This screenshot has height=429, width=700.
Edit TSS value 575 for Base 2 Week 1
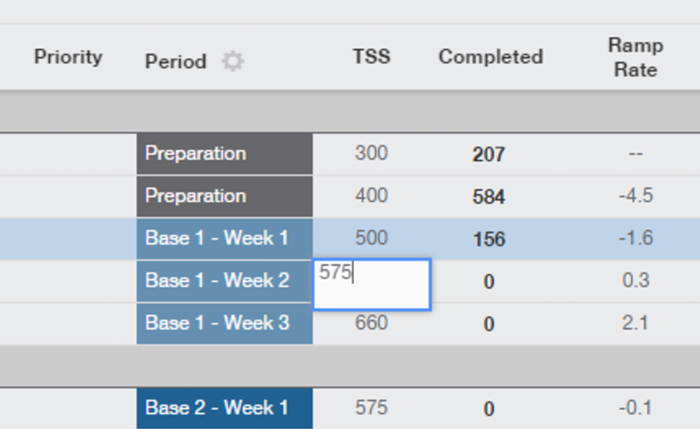[371, 408]
